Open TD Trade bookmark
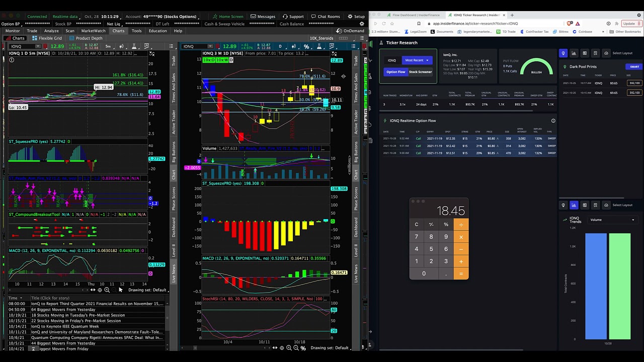The height and width of the screenshot is (362, 644). tap(506, 32)
